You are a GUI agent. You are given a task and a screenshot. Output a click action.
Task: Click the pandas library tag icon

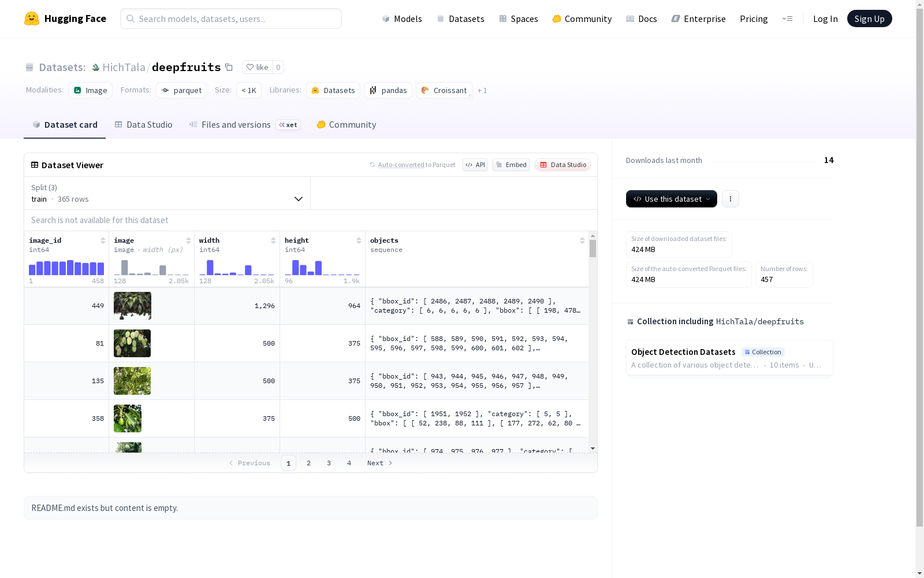[373, 90]
